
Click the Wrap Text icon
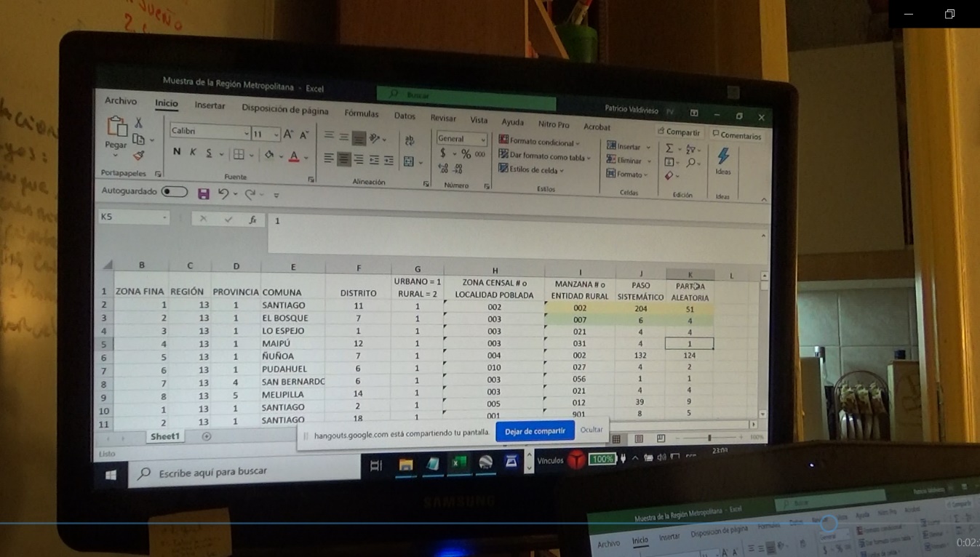pos(409,140)
